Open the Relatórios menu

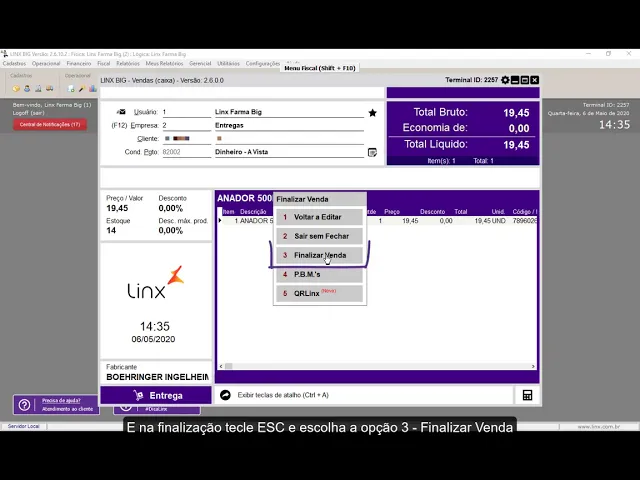pos(128,64)
